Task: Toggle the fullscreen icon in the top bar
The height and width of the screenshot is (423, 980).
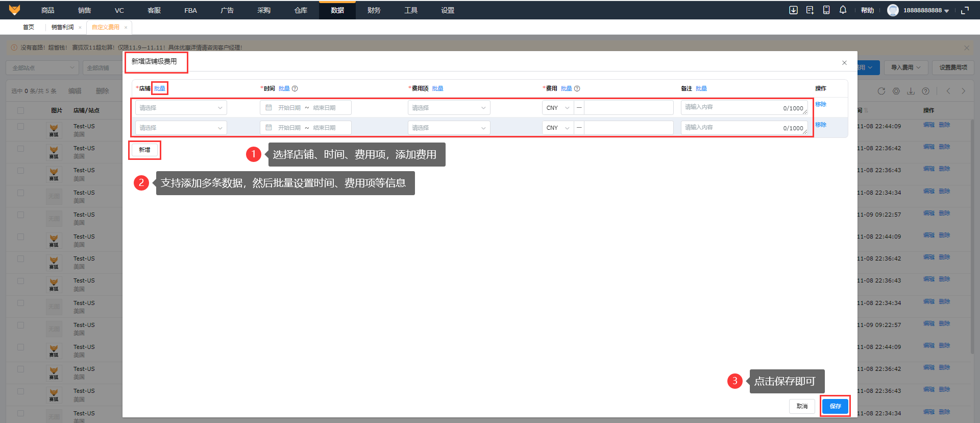Action: (x=965, y=10)
